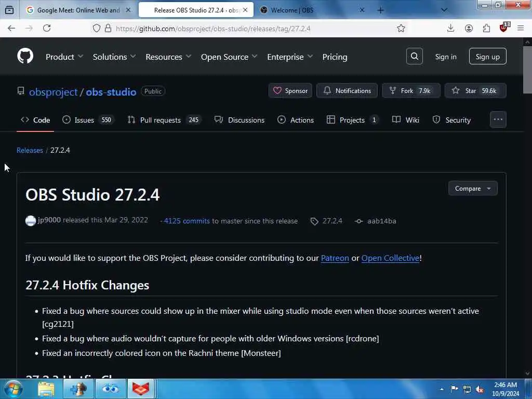Image resolution: width=532 pixels, height=399 pixels.
Task: Open the Actions tab
Action: pos(296,120)
